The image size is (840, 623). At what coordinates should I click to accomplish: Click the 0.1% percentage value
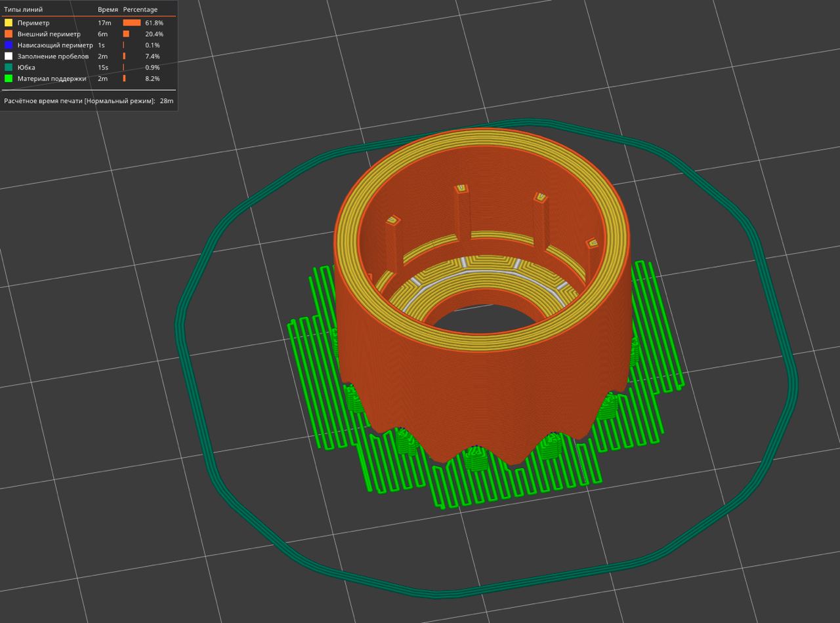click(x=152, y=45)
